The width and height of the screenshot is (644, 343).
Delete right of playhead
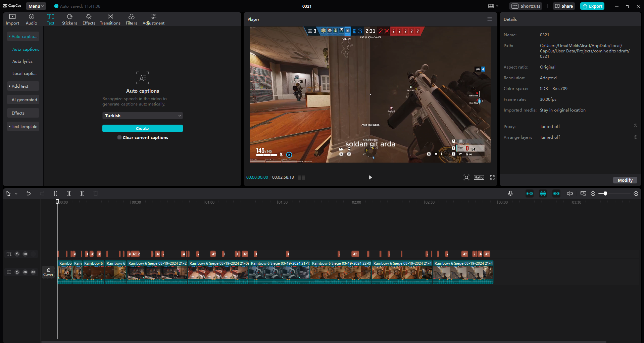[x=82, y=194]
